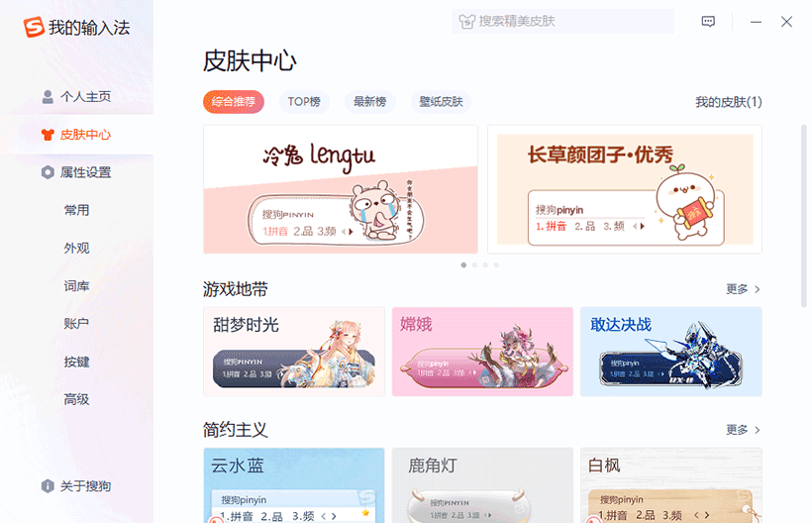This screenshot has width=812, height=523.
Task: Click the search box skin icon
Action: point(466,22)
